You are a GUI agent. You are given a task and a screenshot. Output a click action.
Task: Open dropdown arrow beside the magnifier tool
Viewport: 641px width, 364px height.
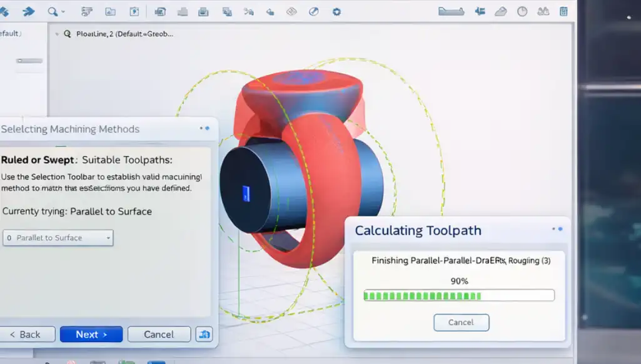(63, 12)
